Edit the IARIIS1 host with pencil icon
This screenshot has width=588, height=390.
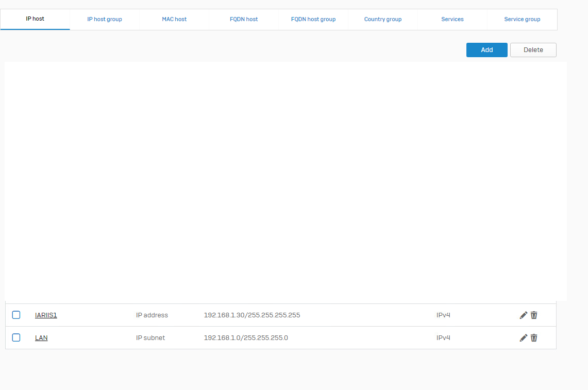click(524, 315)
